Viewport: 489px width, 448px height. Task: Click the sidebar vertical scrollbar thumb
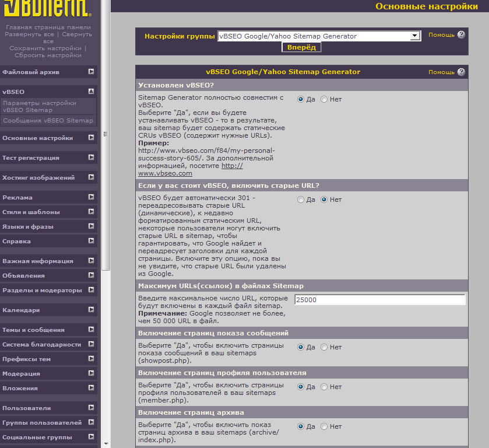coord(105,135)
